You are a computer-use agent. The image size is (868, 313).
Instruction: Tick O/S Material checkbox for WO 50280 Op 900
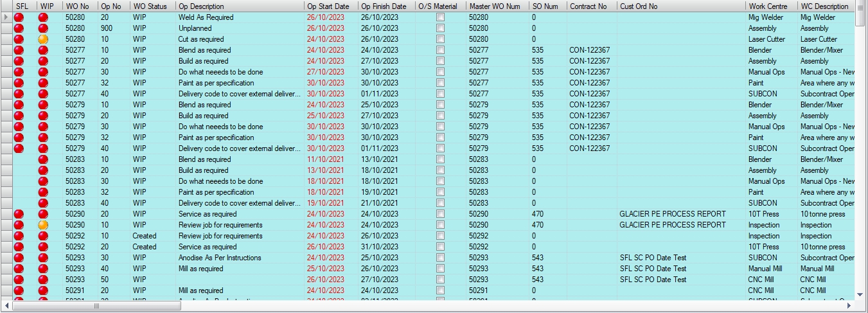pos(440,28)
